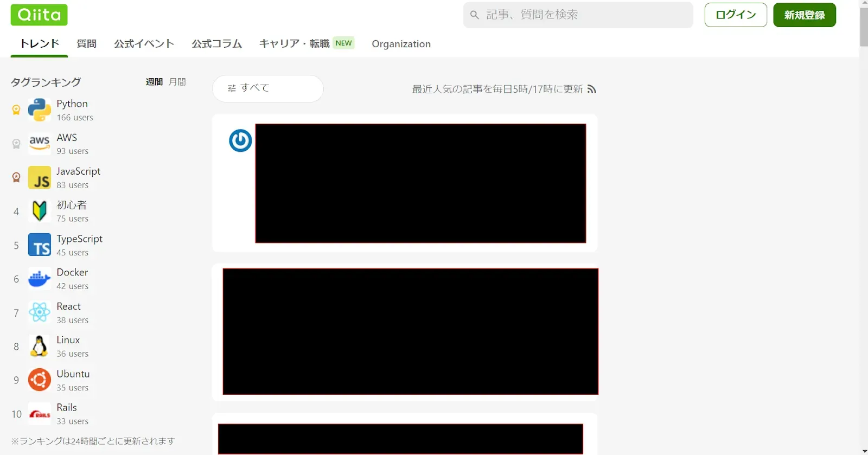The height and width of the screenshot is (455, 868).
Task: Open the RSS feed icon
Action: [x=591, y=89]
